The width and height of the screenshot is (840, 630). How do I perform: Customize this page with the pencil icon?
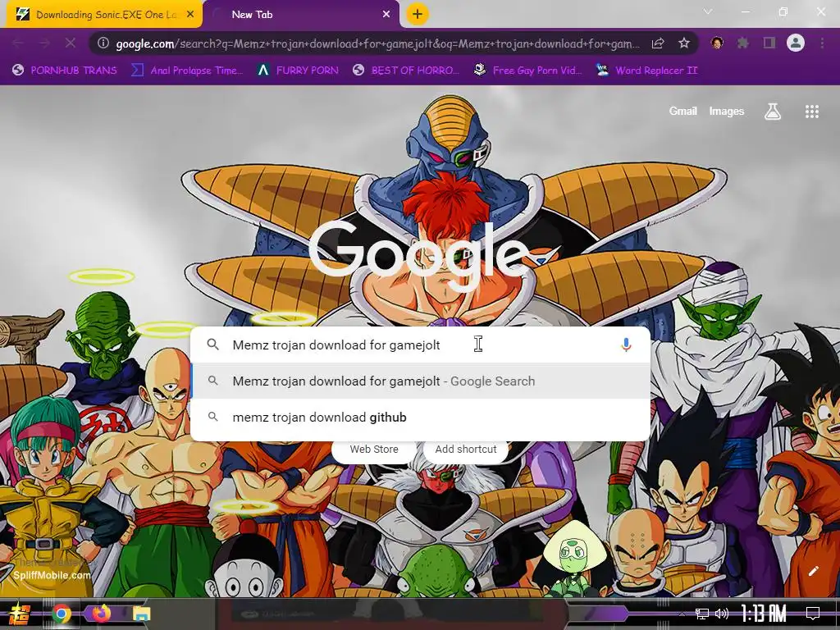pos(813,571)
